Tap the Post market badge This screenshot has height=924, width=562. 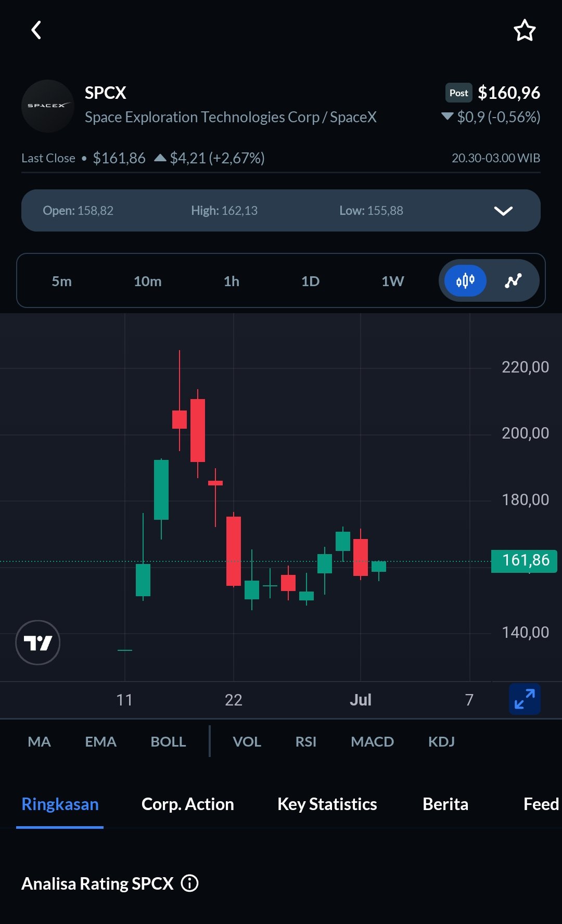458,93
